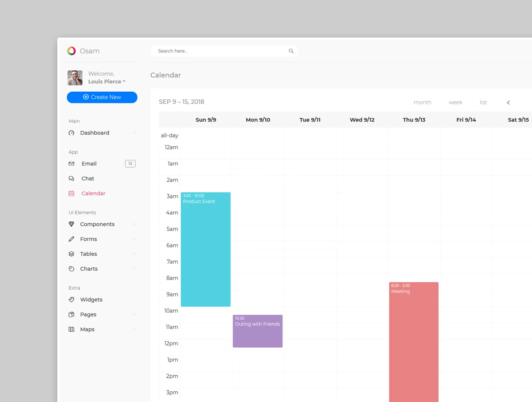The width and height of the screenshot is (532, 402).
Task: Focus the Search here input field
Action: (224, 51)
